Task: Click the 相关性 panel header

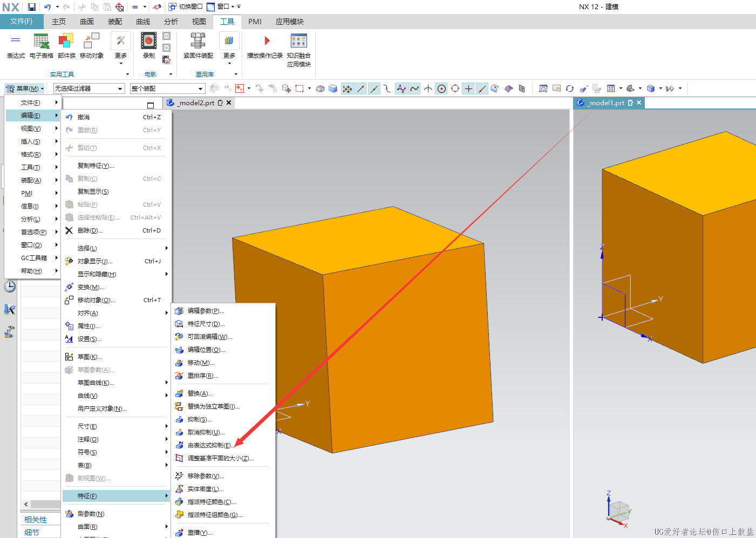Action: [x=36, y=520]
